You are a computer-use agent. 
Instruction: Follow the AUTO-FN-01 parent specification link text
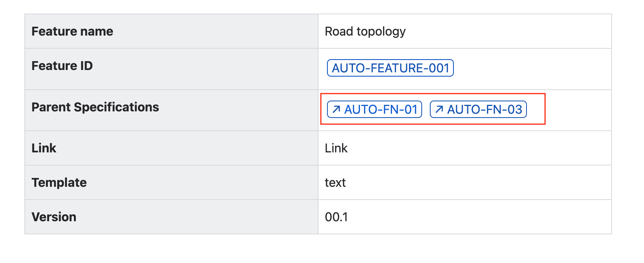pyautogui.click(x=381, y=109)
